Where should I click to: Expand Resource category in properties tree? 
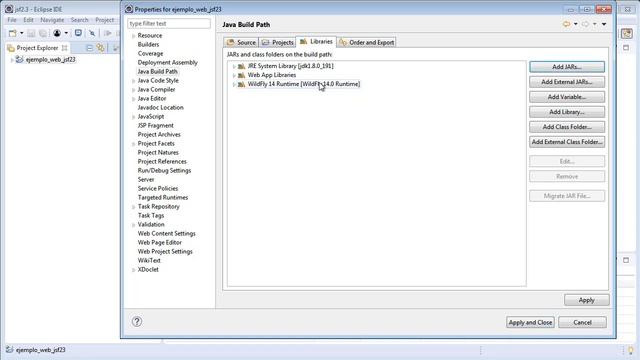click(133, 36)
